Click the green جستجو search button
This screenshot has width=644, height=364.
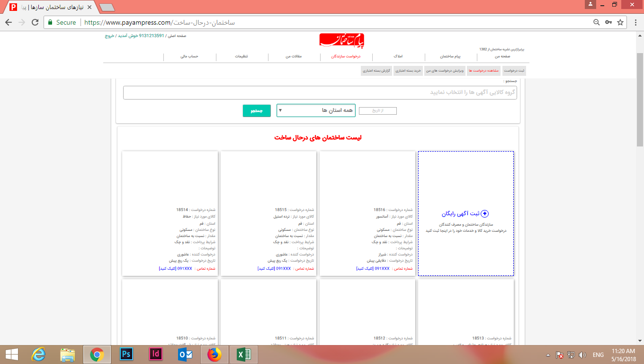(x=256, y=110)
